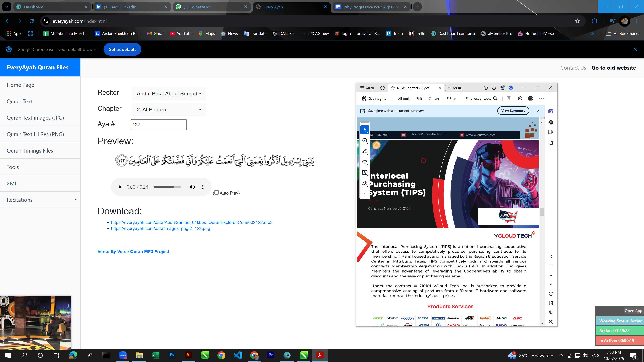Open Acrobat AI assistant panel icon
The height and width of the screenshot is (362, 644).
point(550,111)
